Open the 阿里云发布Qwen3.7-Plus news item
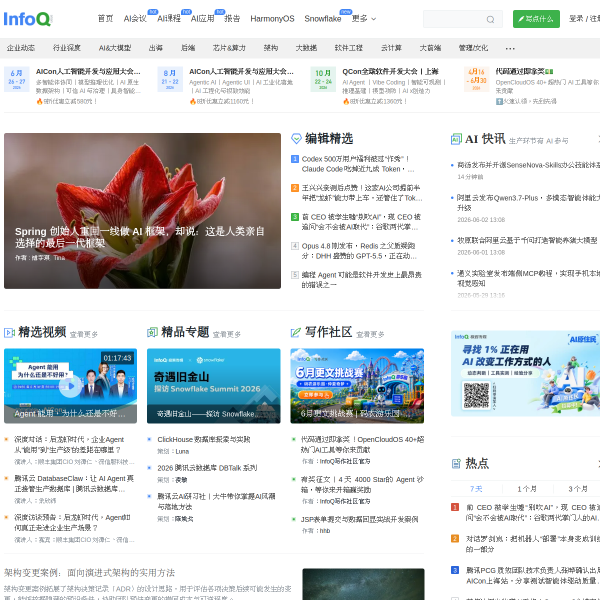The width and height of the screenshot is (600, 600). tap(528, 203)
